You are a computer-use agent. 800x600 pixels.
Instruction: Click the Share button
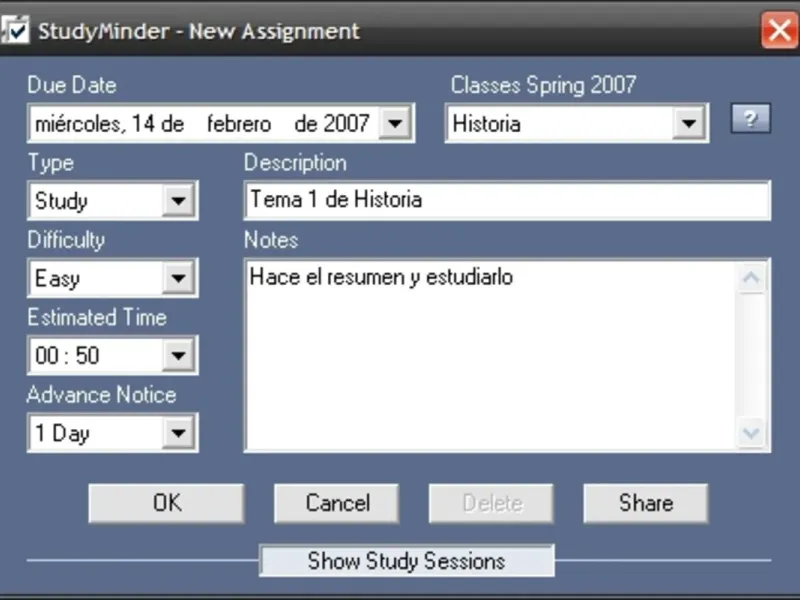[x=645, y=503]
